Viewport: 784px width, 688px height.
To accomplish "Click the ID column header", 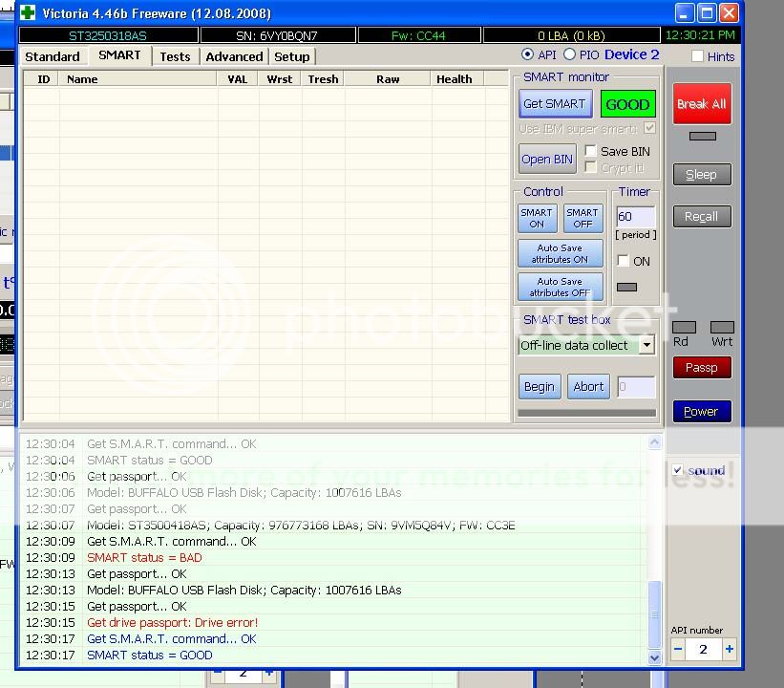I will tap(43, 79).
